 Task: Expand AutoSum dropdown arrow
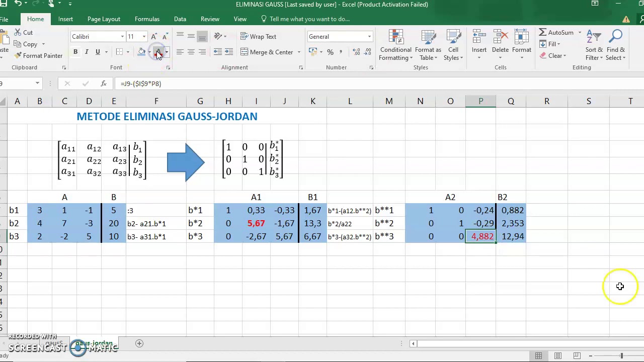click(x=580, y=33)
